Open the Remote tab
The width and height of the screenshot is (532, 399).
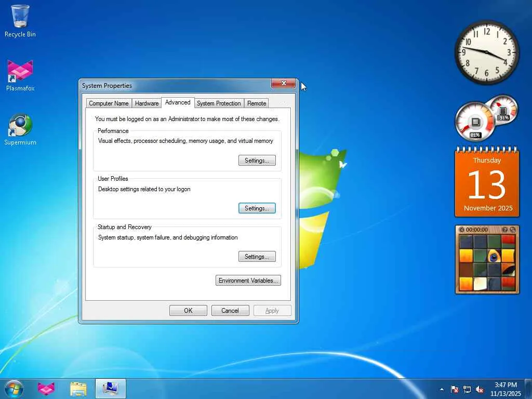pos(257,103)
